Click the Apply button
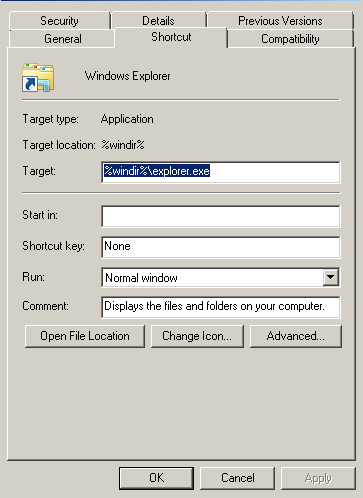The height and width of the screenshot is (498, 363). [x=318, y=478]
